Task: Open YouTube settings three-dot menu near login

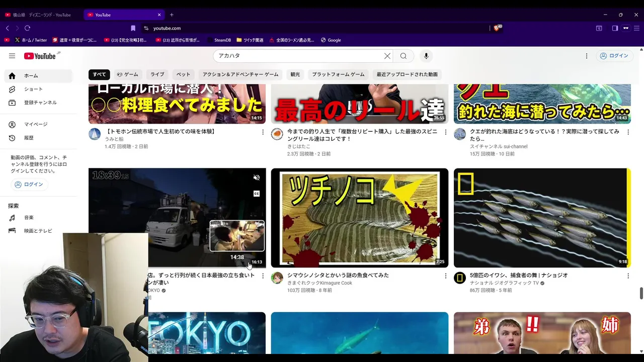Action: coord(586,56)
